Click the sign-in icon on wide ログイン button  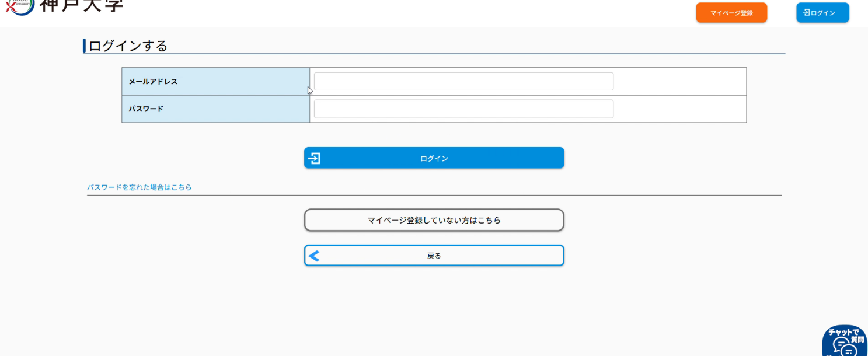315,158
